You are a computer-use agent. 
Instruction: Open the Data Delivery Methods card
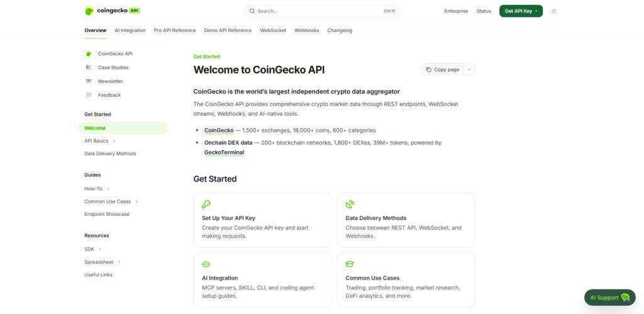[406, 220]
